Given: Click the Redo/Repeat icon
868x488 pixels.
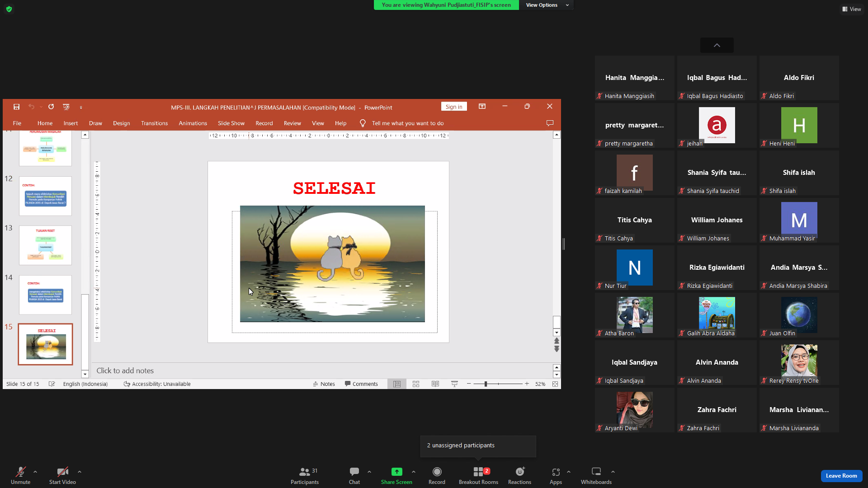Looking at the screenshot, I should point(51,107).
